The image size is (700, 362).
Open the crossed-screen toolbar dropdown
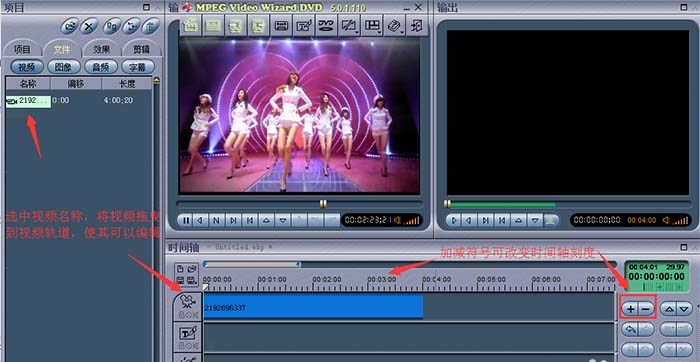349,26
